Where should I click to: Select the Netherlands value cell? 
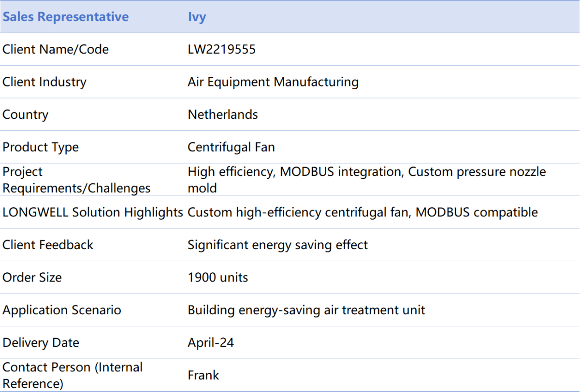coord(223,114)
